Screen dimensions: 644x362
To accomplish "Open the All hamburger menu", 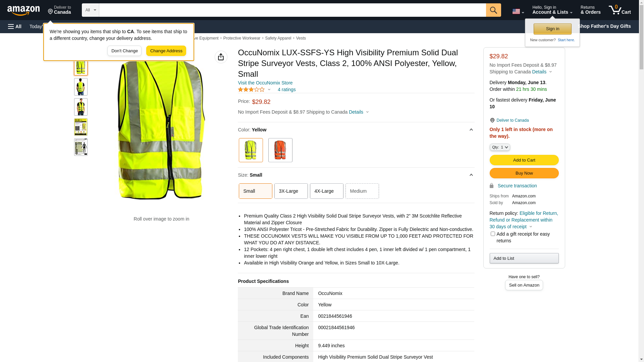I will (x=15, y=26).
